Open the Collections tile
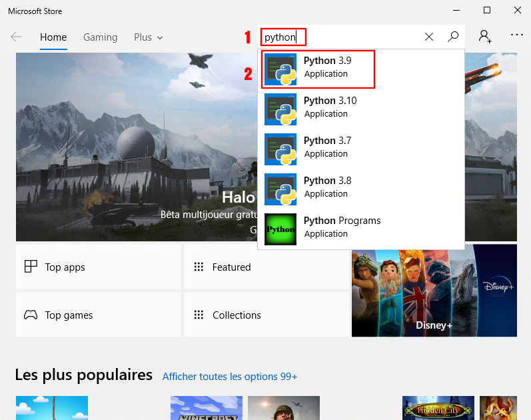 point(266,315)
